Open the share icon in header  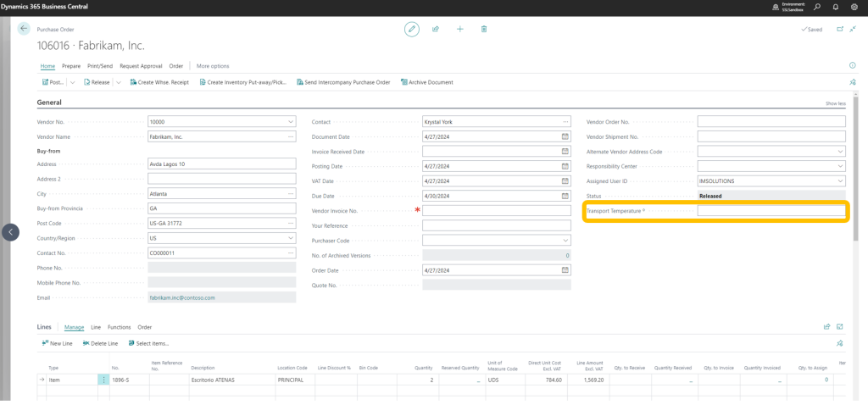[x=436, y=30]
